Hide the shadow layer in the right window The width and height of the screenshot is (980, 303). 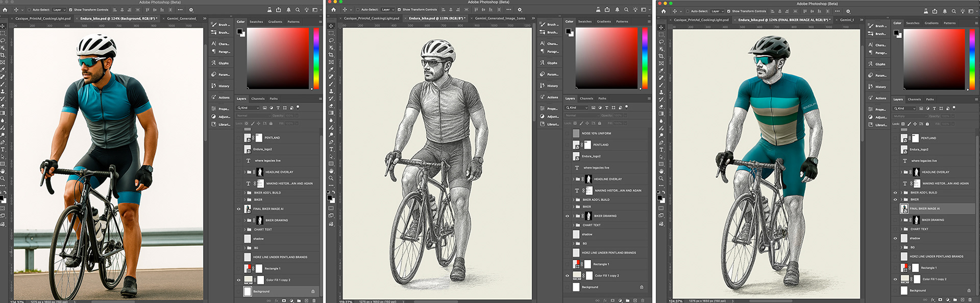[x=895, y=238]
